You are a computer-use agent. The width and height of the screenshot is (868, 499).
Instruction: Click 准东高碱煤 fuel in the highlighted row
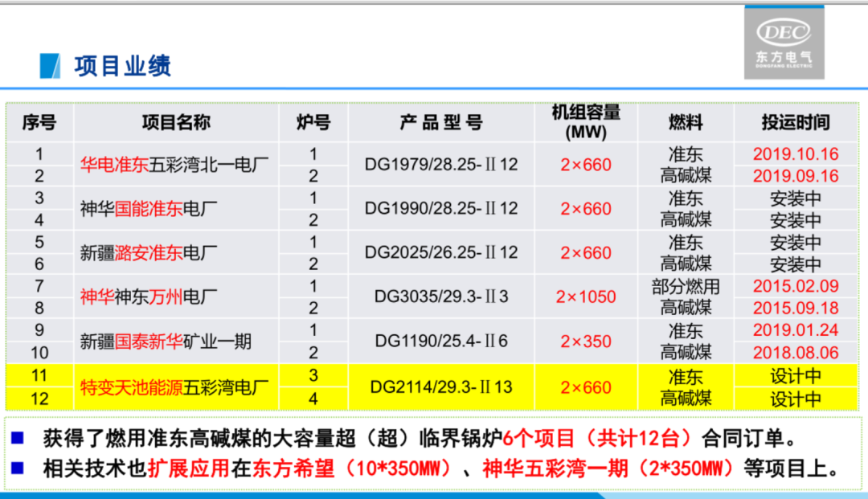pyautogui.click(x=686, y=387)
